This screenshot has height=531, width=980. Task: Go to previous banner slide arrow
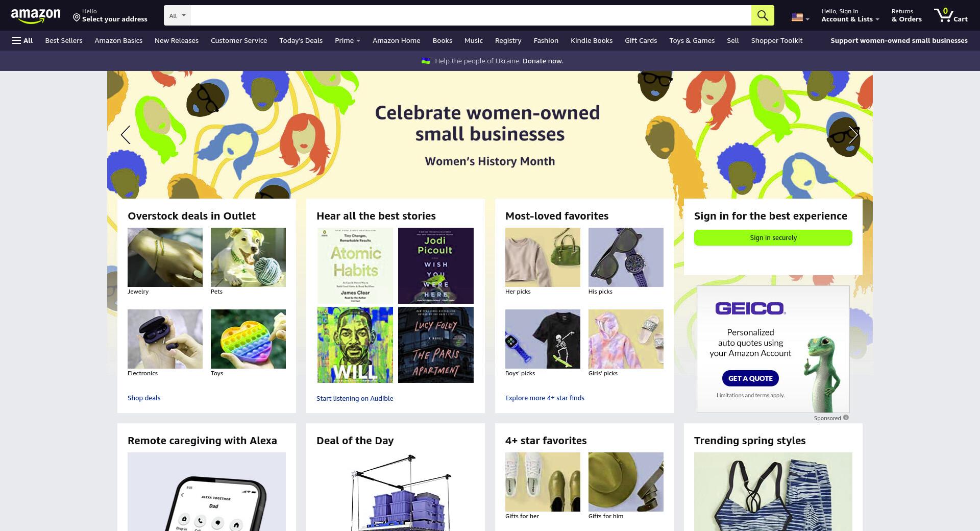(126, 135)
